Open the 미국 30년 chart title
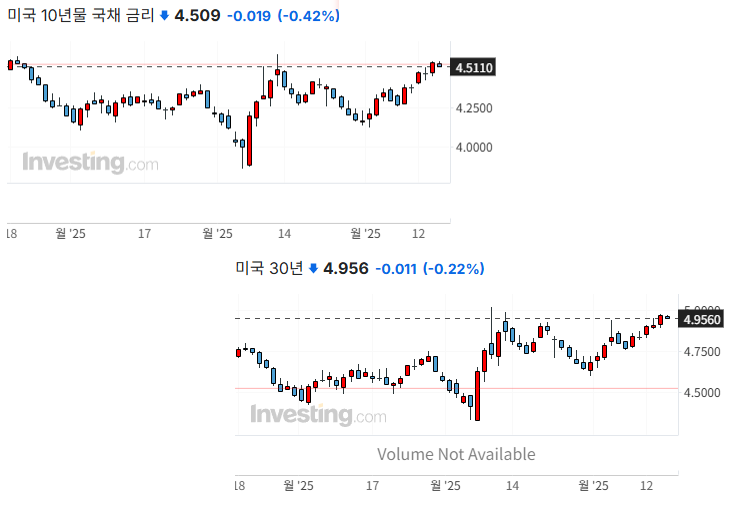Viewport: 740px width, 525px height. 268,269
